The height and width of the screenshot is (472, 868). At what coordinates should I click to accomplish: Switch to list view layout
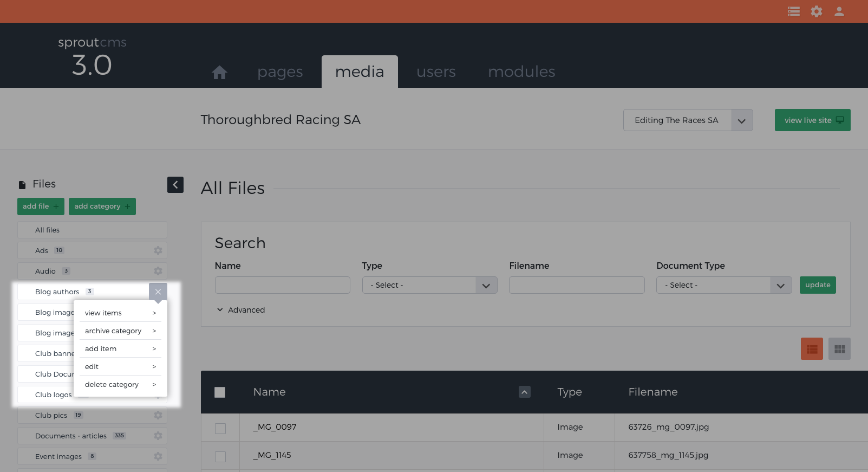click(812, 349)
